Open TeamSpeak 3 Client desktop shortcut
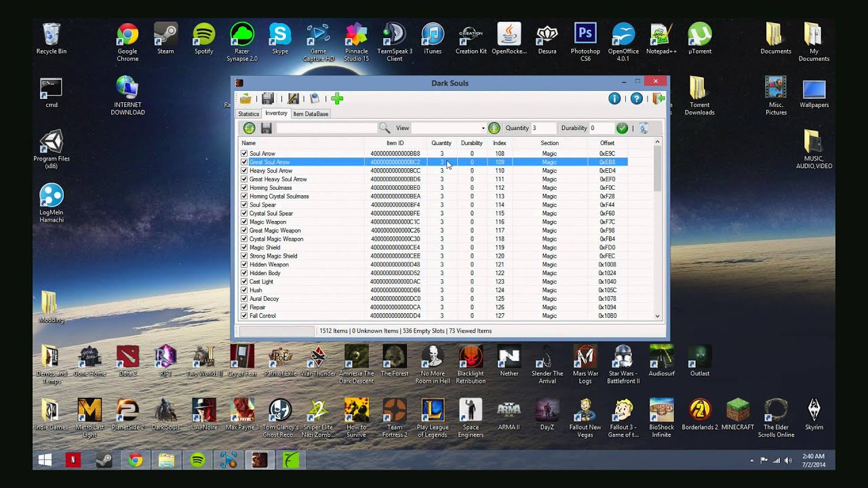Viewport: 868px width, 488px height. click(x=395, y=42)
